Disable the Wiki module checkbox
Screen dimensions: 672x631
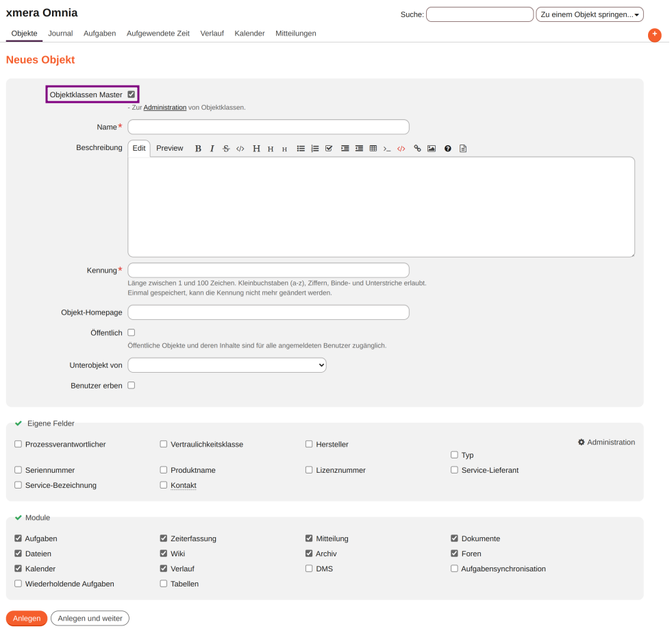164,554
